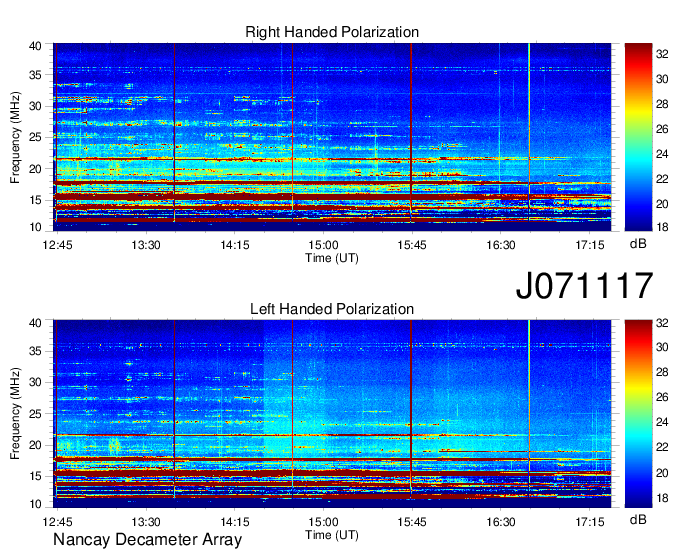This screenshot has width=680, height=552.
Task: Click the 20 MHz tick on the upper plot
Action: (35, 169)
